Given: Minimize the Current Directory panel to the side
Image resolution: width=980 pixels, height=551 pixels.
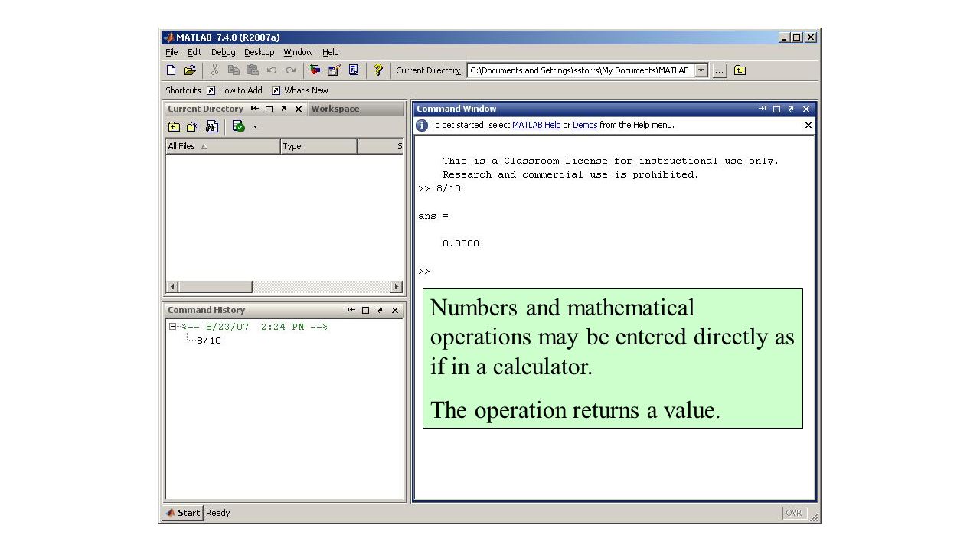Looking at the screenshot, I should [255, 109].
